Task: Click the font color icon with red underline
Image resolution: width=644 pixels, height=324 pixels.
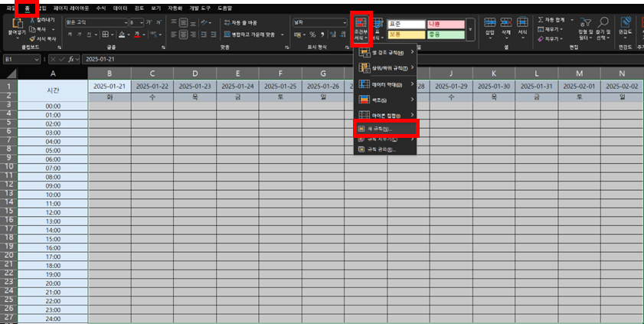Action: coord(137,34)
